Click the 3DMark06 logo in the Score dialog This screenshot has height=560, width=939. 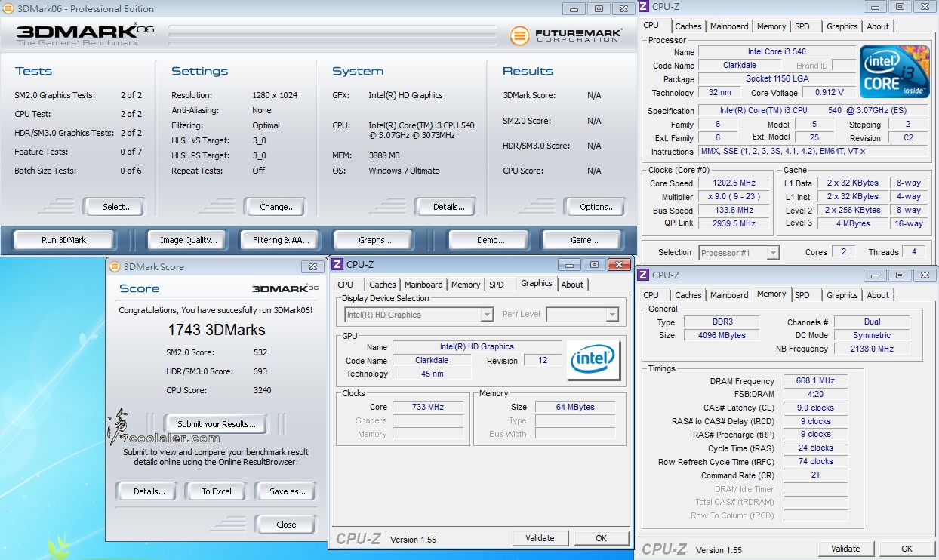pos(285,289)
